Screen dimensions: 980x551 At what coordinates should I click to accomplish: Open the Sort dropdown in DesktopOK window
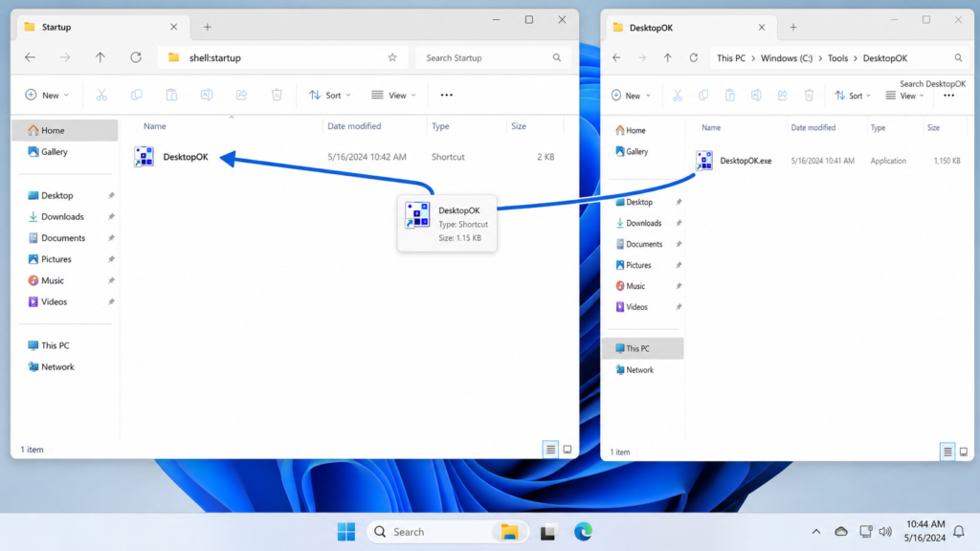(853, 96)
